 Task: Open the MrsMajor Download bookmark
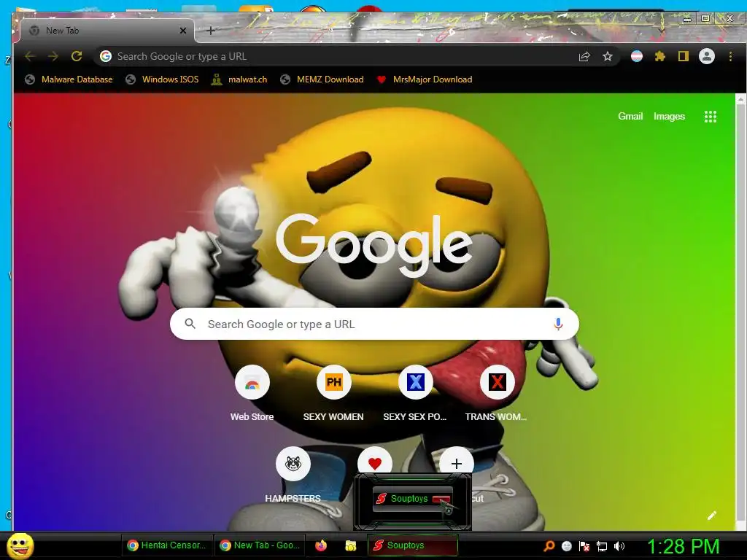(425, 79)
